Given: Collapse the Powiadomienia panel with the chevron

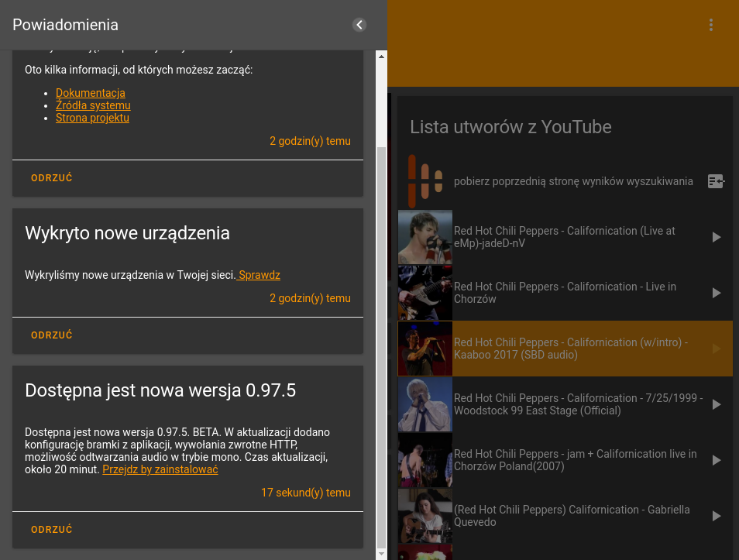Looking at the screenshot, I should [359, 25].
